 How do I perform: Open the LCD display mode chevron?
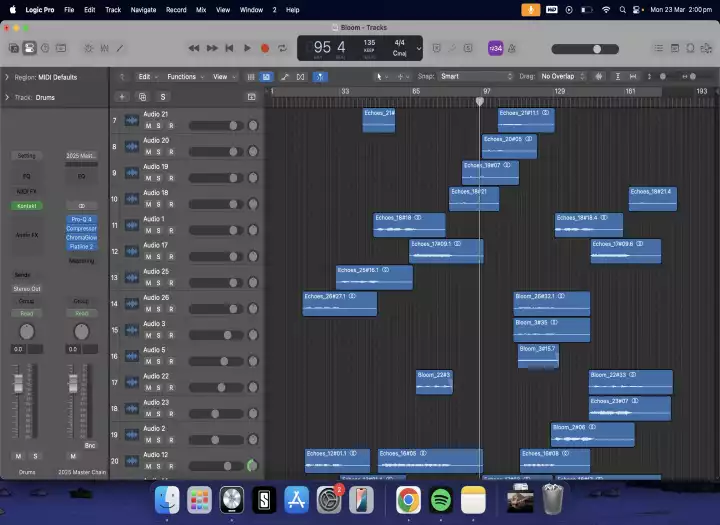419,48
